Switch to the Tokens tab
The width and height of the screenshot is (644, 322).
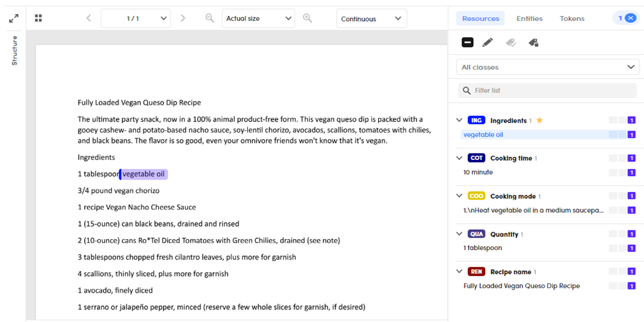click(572, 18)
